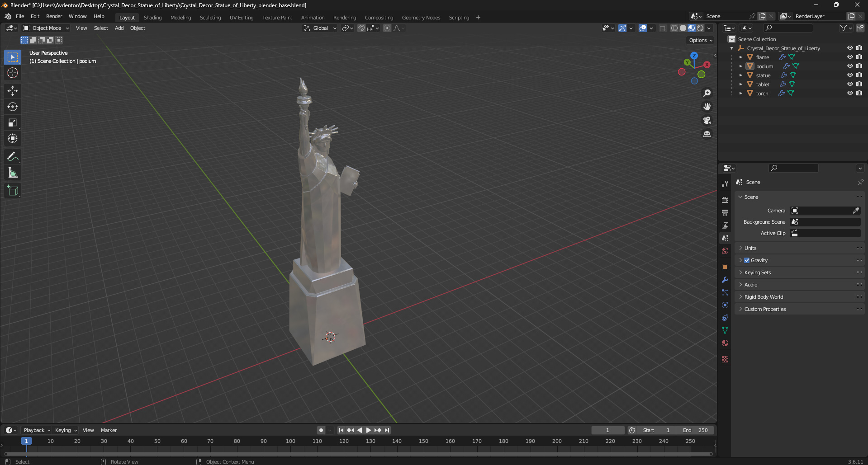Click the timeline current frame marker
Image resolution: width=868 pixels, height=465 pixels.
[x=26, y=441]
